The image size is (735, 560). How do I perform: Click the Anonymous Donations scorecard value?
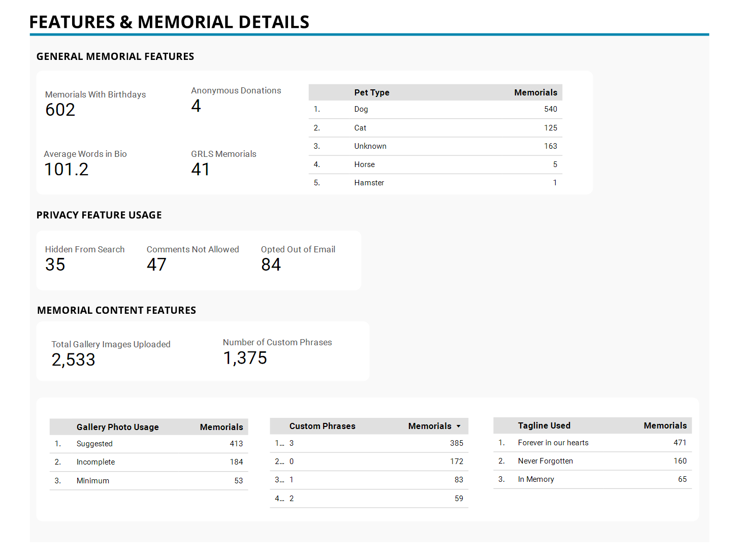(196, 106)
